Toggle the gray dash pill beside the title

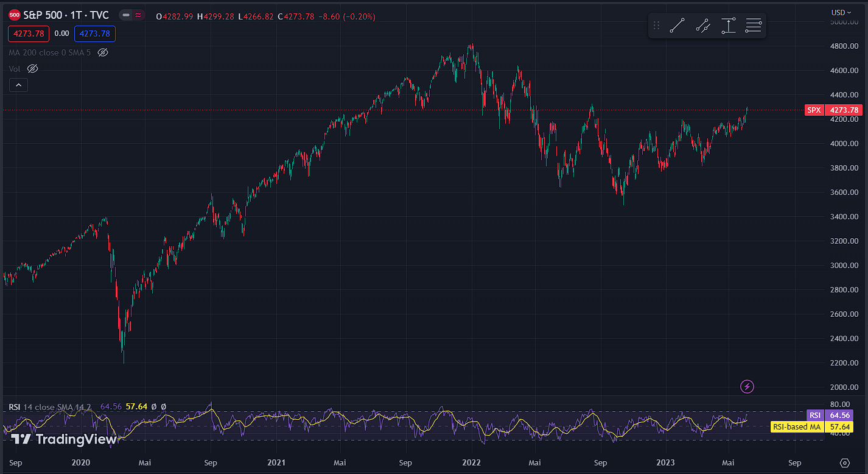[126, 16]
